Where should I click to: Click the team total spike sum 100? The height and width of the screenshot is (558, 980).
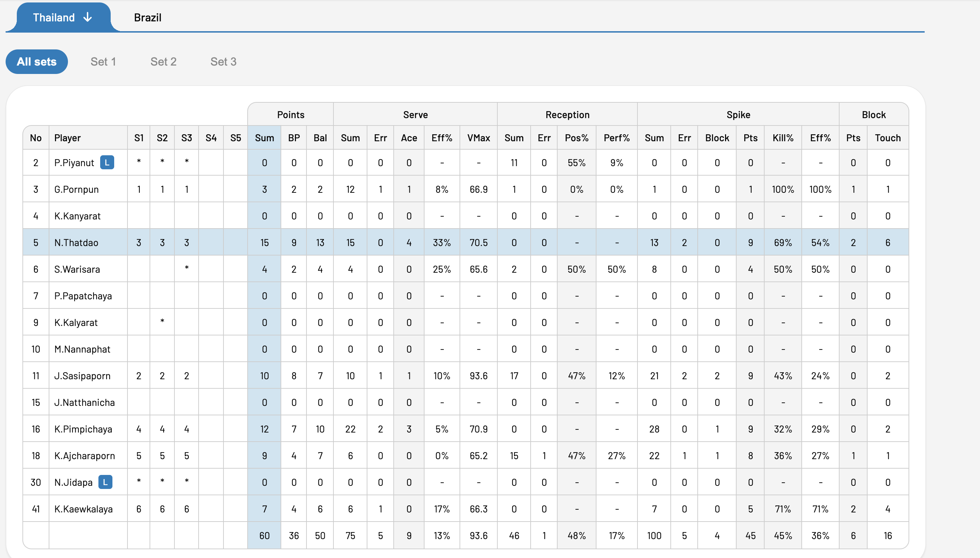tap(654, 536)
